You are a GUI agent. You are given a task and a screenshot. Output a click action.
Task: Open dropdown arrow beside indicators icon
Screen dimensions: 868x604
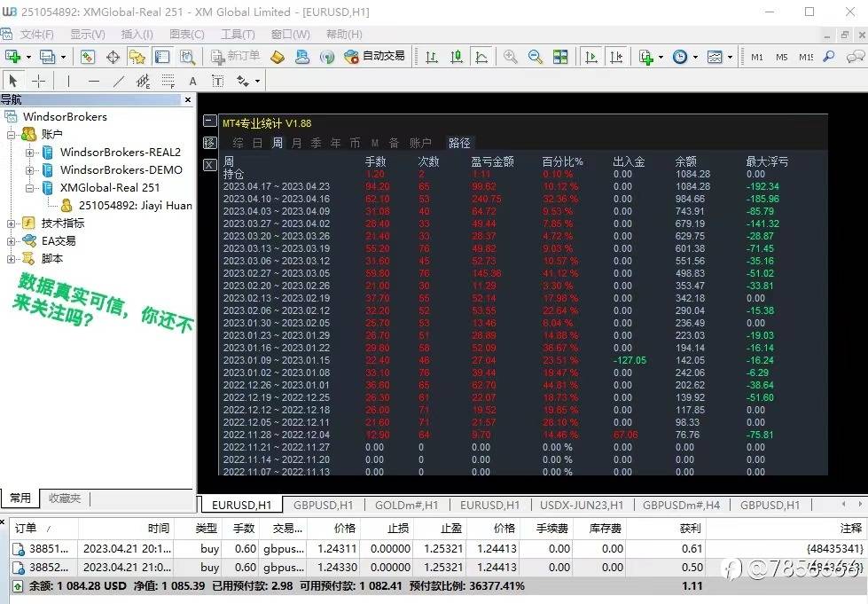click(x=661, y=57)
